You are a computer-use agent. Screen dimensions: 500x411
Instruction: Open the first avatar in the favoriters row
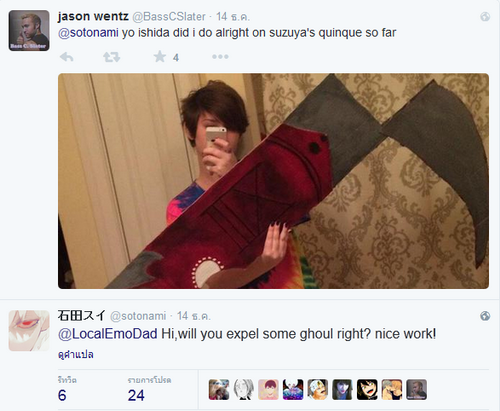coord(219,389)
